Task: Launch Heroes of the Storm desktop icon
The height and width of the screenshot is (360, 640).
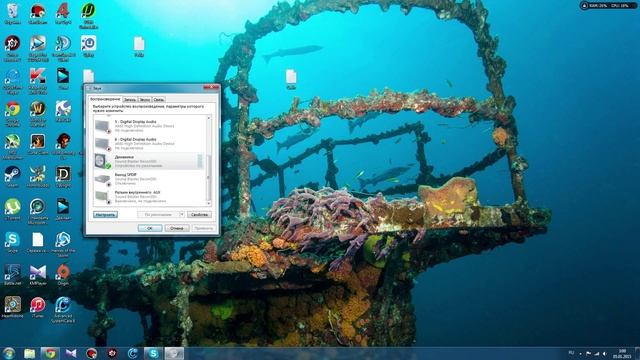Action: 63,244
